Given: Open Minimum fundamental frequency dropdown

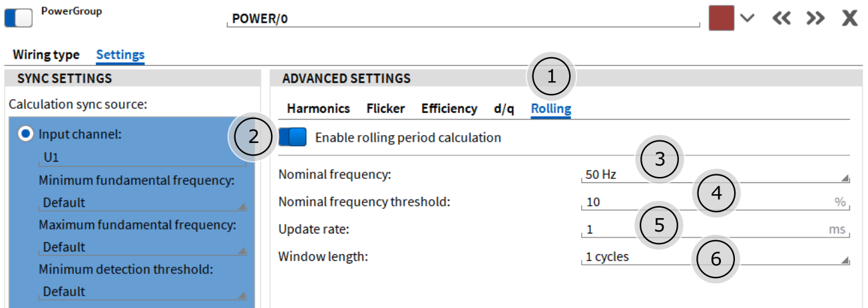Looking at the screenshot, I should click(142, 202).
